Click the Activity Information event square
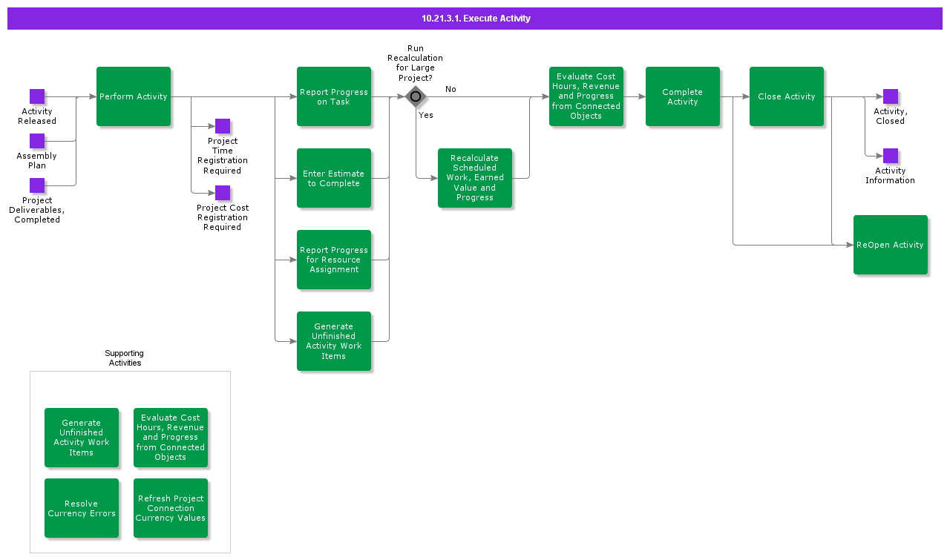950x560 pixels. coord(891,156)
